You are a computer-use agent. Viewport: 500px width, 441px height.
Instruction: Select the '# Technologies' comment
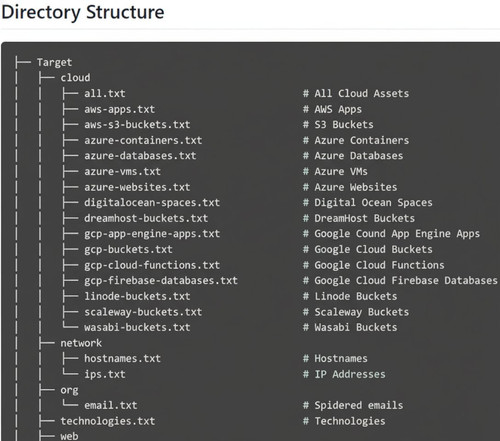tap(344, 421)
